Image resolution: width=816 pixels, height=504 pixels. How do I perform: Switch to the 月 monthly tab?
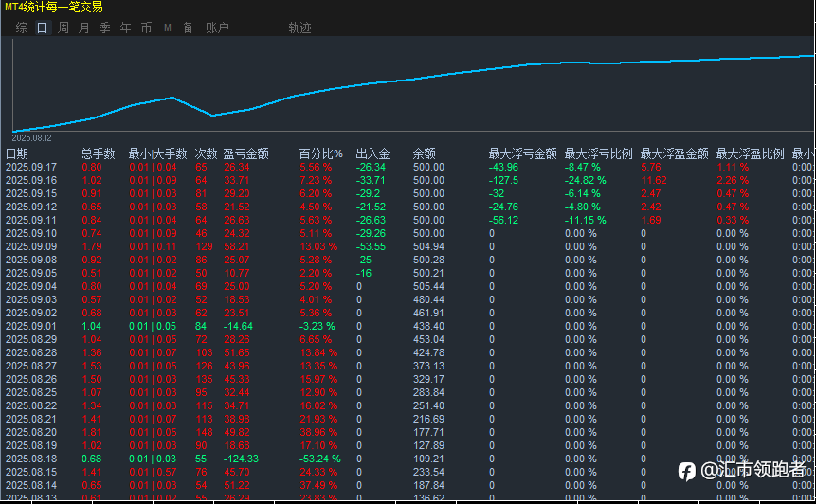(83, 27)
